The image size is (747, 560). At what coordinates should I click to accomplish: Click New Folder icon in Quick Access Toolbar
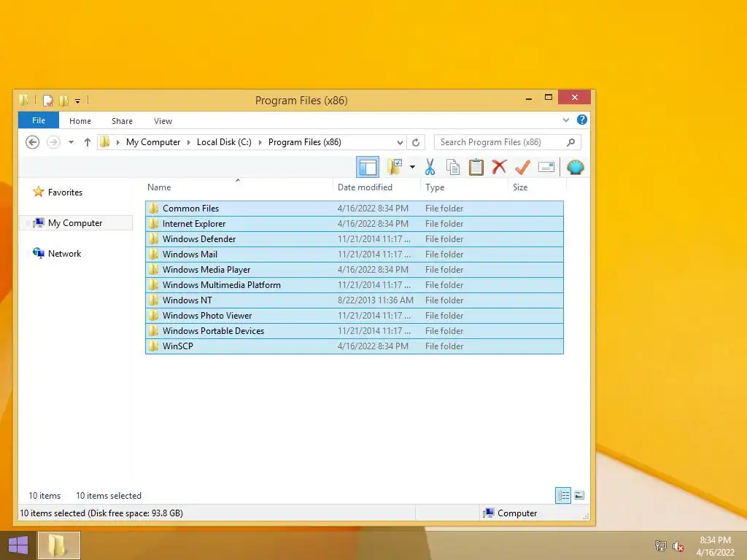click(63, 101)
